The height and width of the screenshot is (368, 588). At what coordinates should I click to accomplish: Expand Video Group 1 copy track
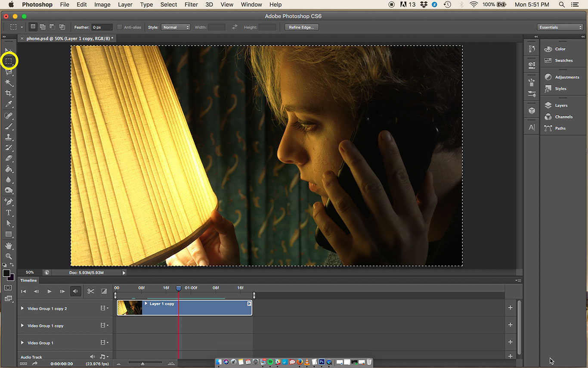coord(22,326)
